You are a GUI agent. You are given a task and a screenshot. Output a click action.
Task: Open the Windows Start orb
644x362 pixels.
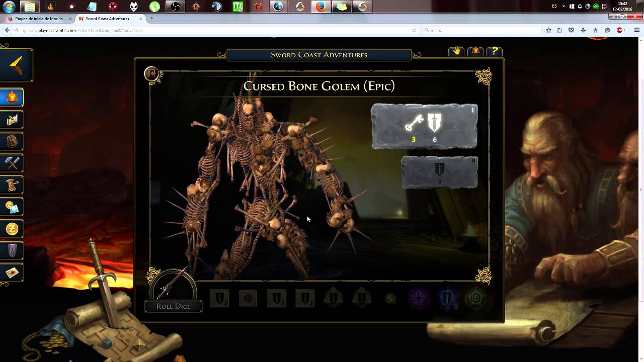tap(9, 7)
